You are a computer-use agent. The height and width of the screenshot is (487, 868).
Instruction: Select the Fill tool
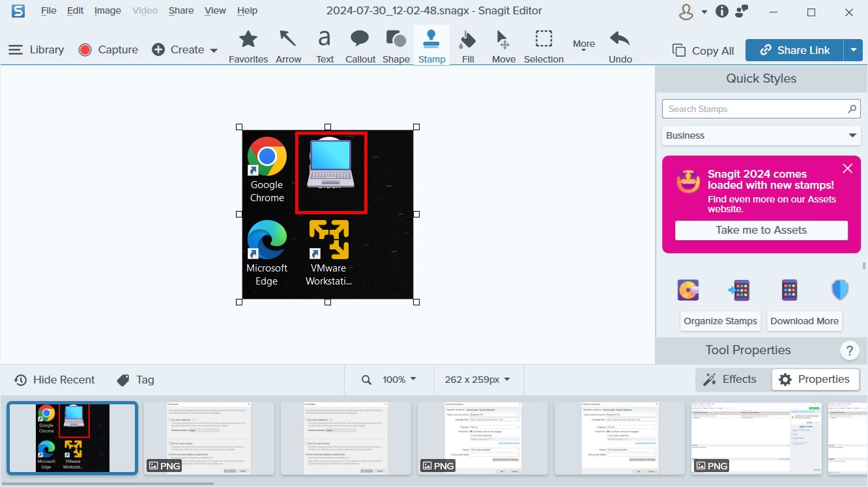point(467,46)
